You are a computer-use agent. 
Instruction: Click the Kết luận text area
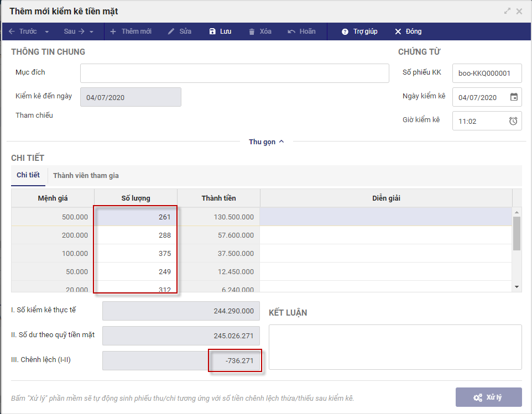click(395, 347)
